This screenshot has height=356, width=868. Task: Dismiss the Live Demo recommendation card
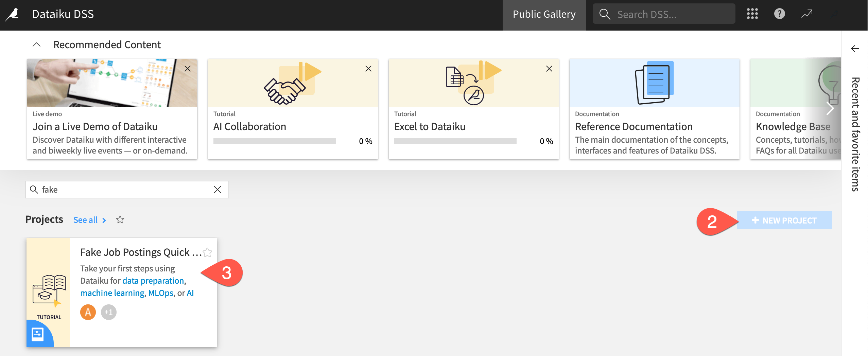click(187, 69)
